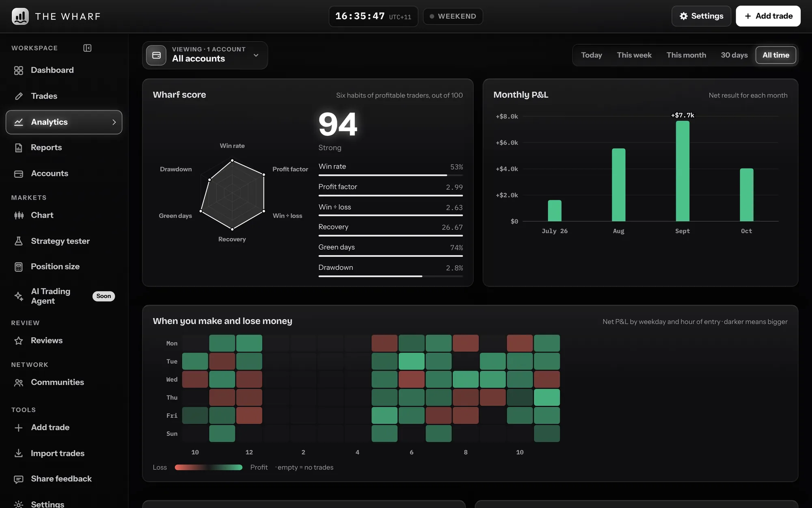Viewport: 812px width, 508px height.
Task: Click the Recovery value 26.67
Action: (452, 228)
